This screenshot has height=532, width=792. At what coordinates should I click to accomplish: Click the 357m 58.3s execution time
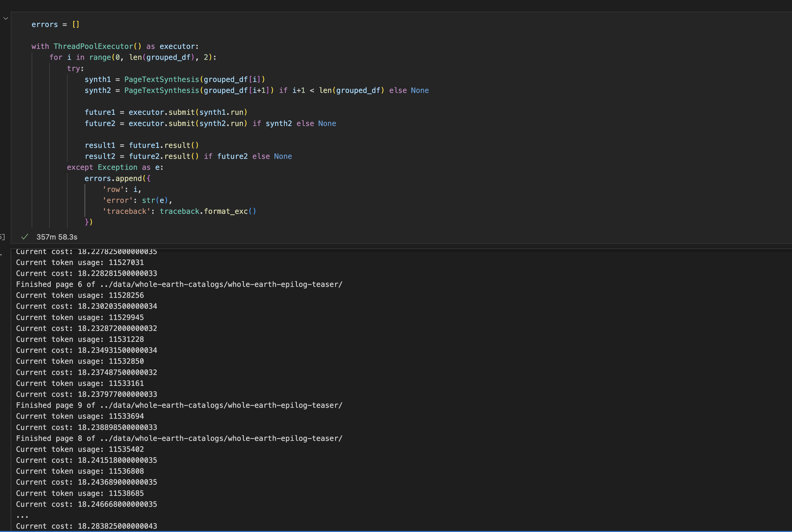57,237
